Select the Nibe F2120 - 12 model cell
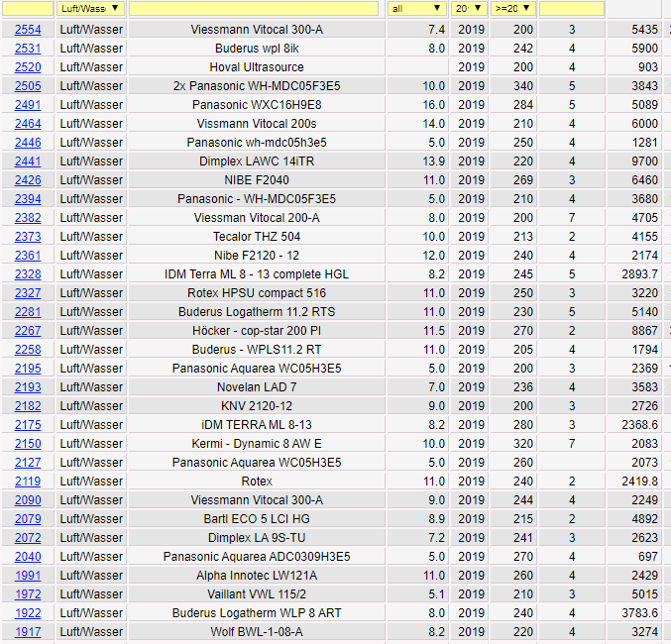This screenshot has height=644, width=671. (257, 256)
